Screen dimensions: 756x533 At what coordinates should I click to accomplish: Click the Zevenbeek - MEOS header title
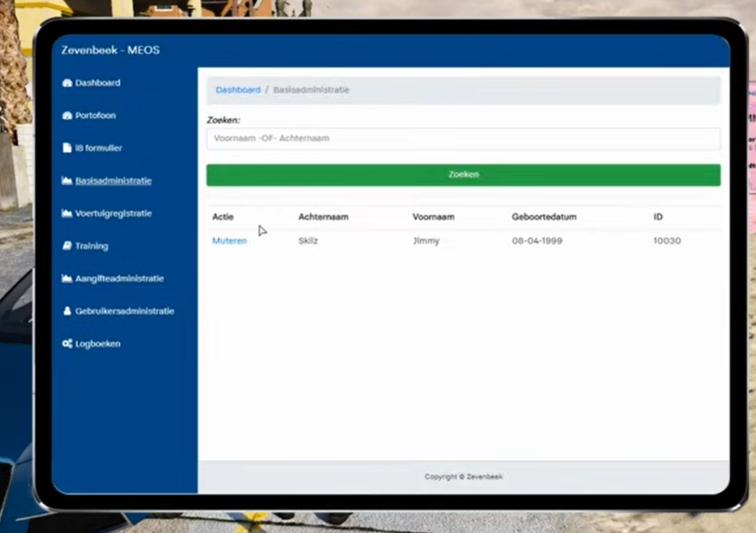(110, 50)
